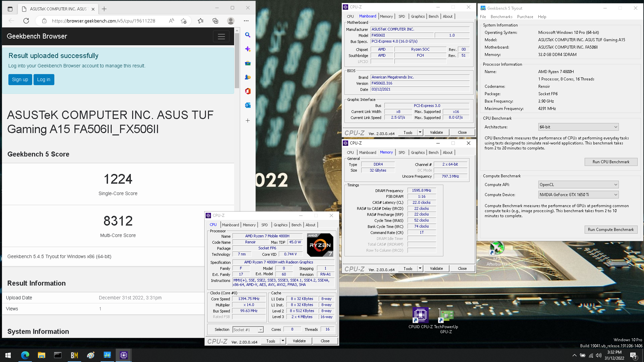
Task: Open the notification center icon
Action: (634, 355)
